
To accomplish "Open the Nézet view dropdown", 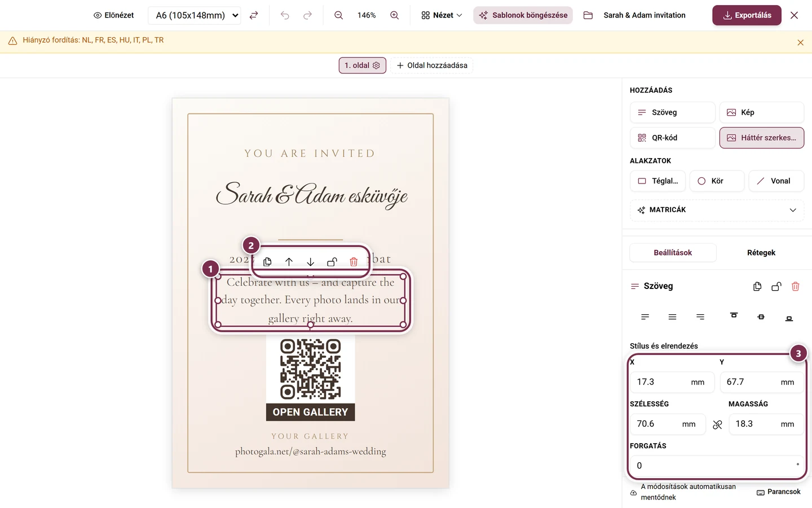I will 442,15.
